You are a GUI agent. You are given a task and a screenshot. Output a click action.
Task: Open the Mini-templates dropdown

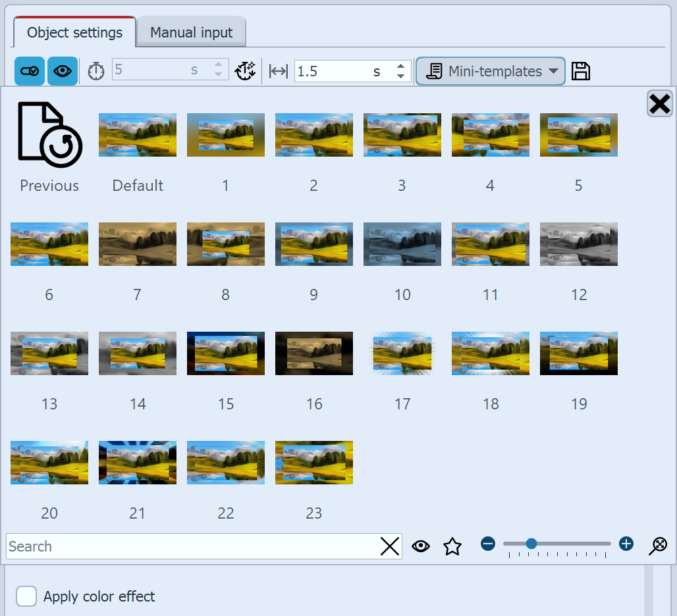point(490,70)
